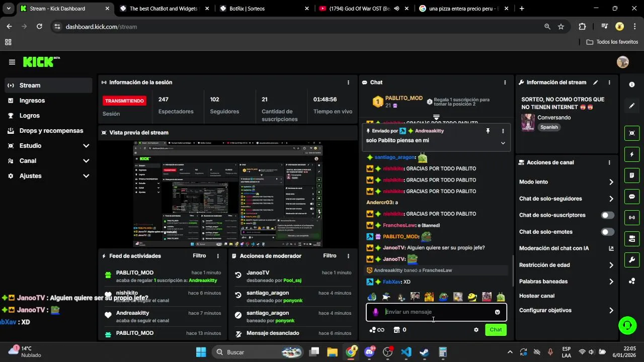Switch to the una pizza entera precio peru tab
The height and width of the screenshot is (362, 644).
pyautogui.click(x=464, y=9)
